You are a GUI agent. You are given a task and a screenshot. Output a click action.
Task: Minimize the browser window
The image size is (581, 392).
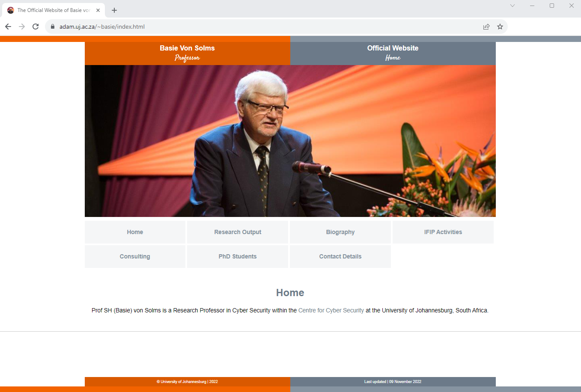pos(532,6)
